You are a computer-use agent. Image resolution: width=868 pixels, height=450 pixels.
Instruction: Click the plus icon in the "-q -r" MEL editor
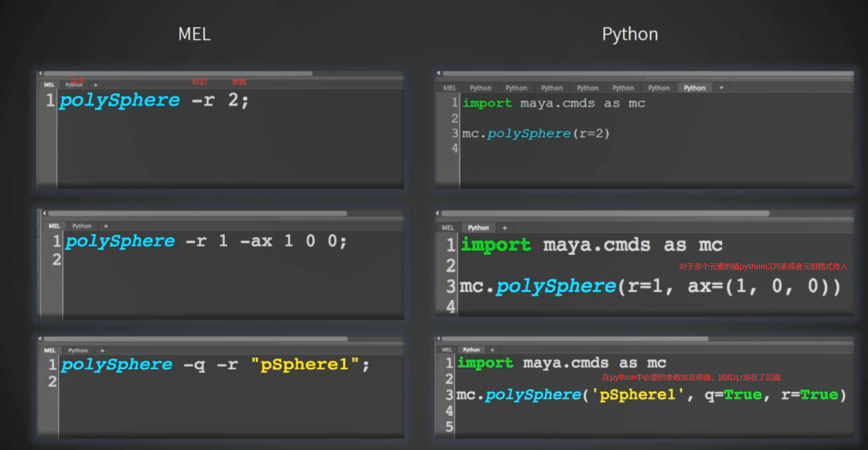click(x=102, y=351)
